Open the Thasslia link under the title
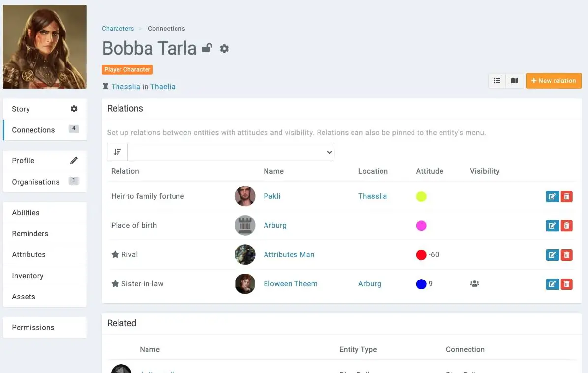The width and height of the screenshot is (588, 373). [x=126, y=86]
